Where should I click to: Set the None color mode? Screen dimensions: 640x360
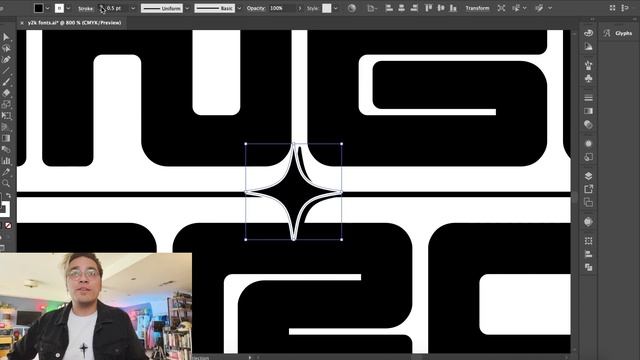coord(8,225)
